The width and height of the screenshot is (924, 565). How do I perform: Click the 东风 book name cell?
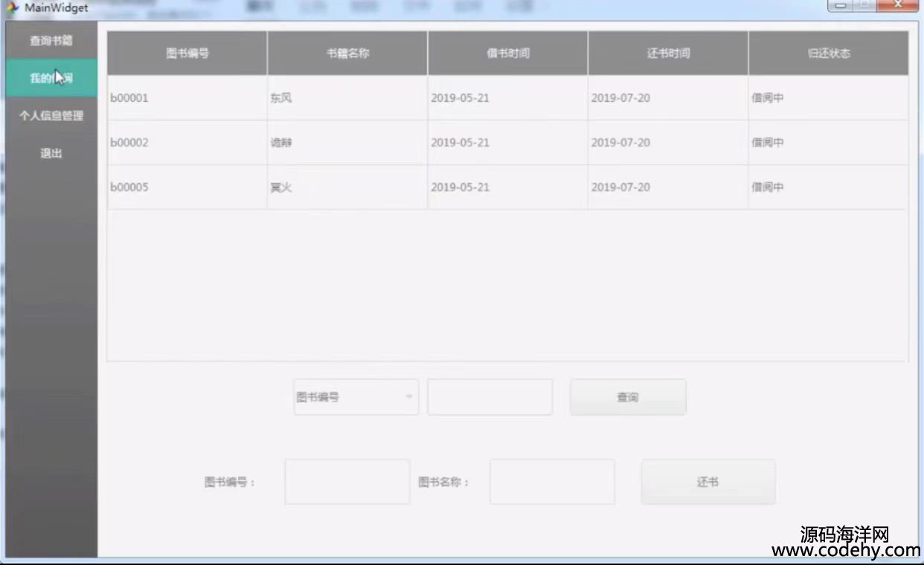(x=348, y=97)
